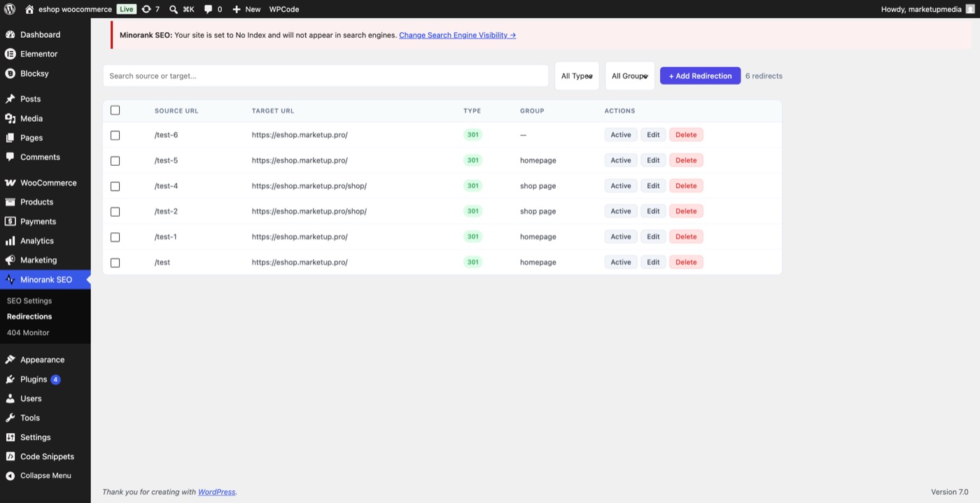
Task: Open the site home icon for eshop woocommerce
Action: point(29,9)
